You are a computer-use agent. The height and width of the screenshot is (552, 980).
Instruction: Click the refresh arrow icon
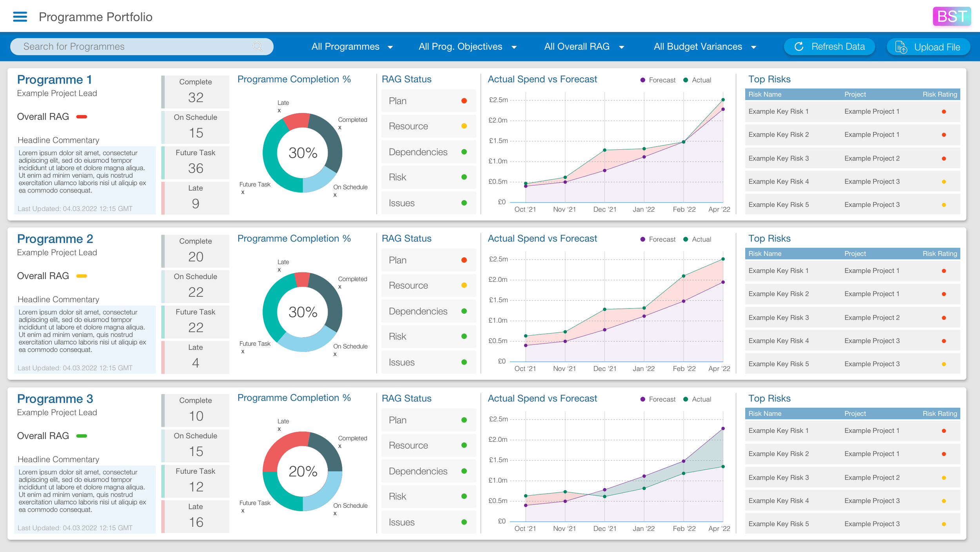tap(799, 47)
